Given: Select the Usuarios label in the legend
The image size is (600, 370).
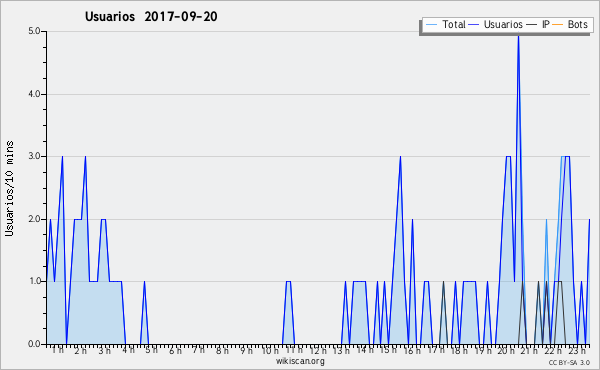Looking at the screenshot, I should point(503,24).
